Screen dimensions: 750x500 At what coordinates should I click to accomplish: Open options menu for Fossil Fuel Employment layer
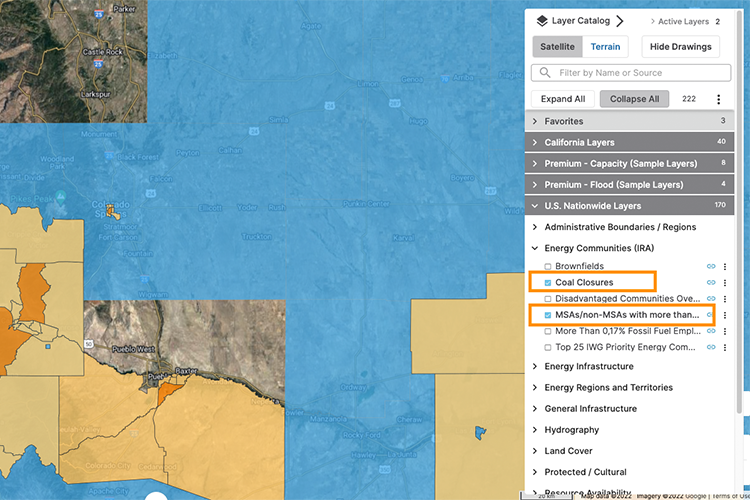click(x=725, y=332)
